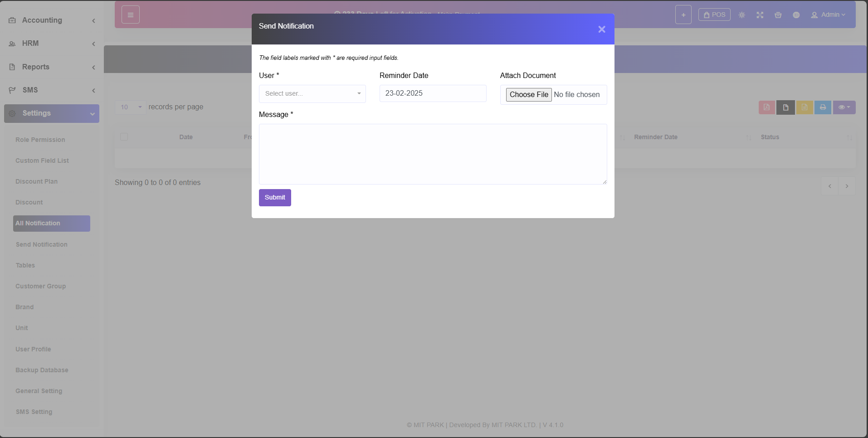Open the POS shopping bag button
Viewport: 868px width, 438px height.
pyautogui.click(x=714, y=15)
